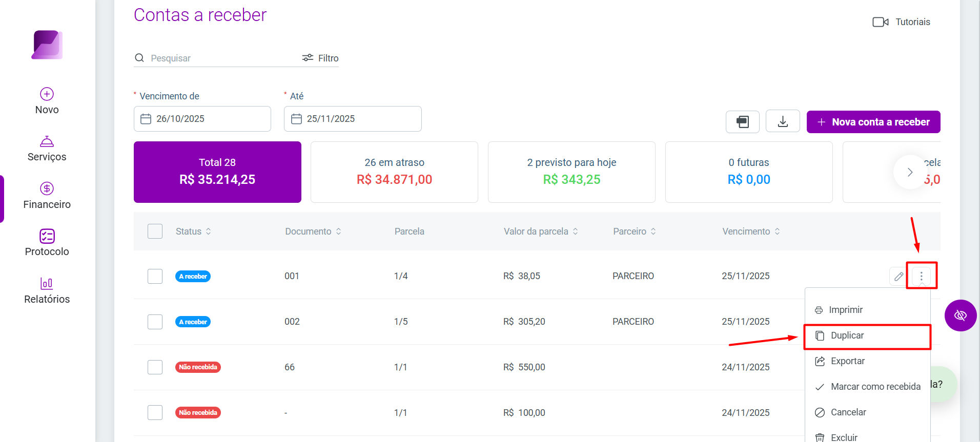Show next summary cards with right chevron

(910, 172)
